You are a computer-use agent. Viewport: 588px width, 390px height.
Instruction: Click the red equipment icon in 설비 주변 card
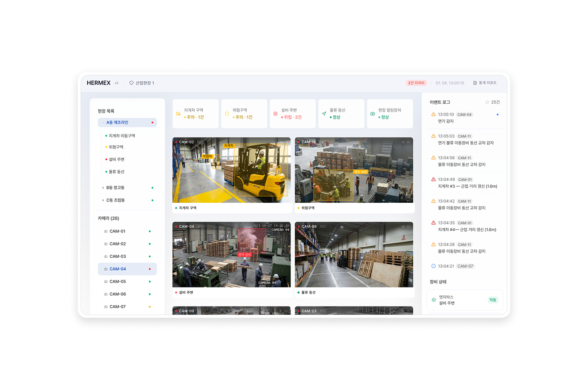click(x=275, y=114)
